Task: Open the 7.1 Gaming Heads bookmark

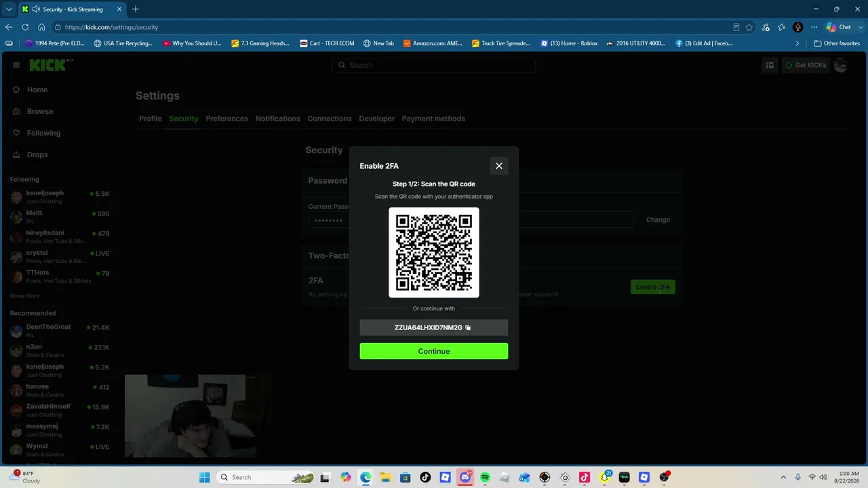Action: [260, 43]
